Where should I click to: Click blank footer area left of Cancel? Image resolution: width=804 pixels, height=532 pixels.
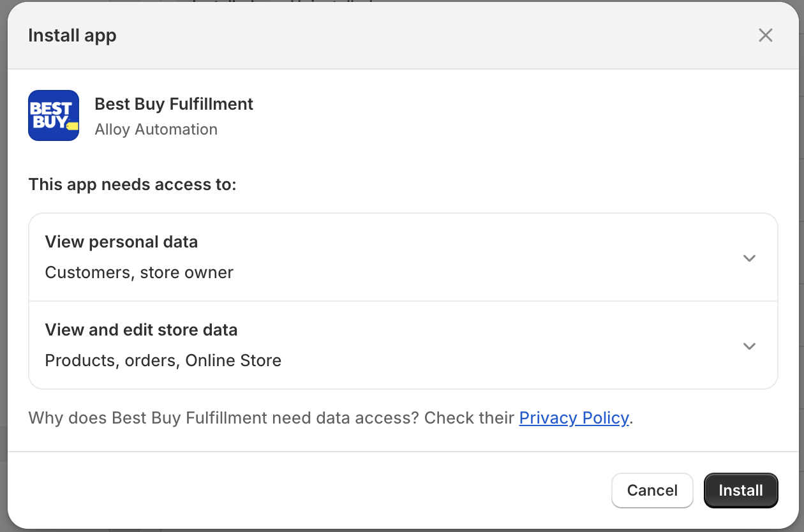(306, 490)
